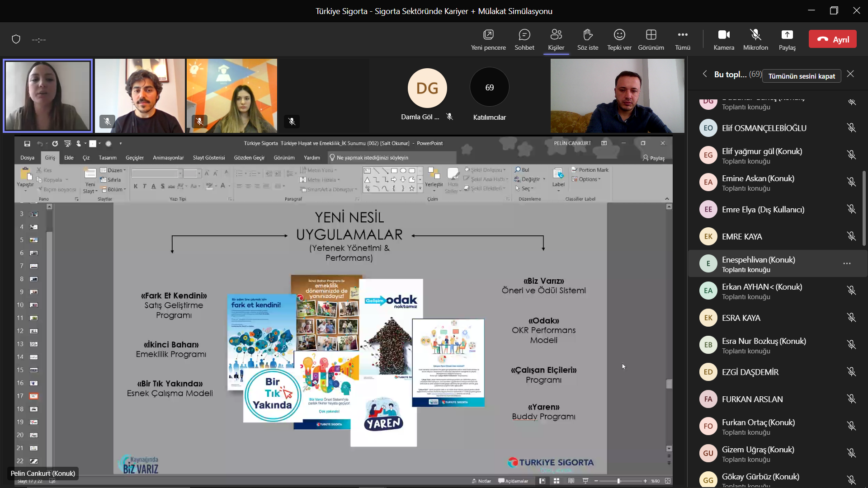This screenshot has width=868, height=488.
Task: Open Tepki ver reactions
Action: pyautogui.click(x=619, y=40)
